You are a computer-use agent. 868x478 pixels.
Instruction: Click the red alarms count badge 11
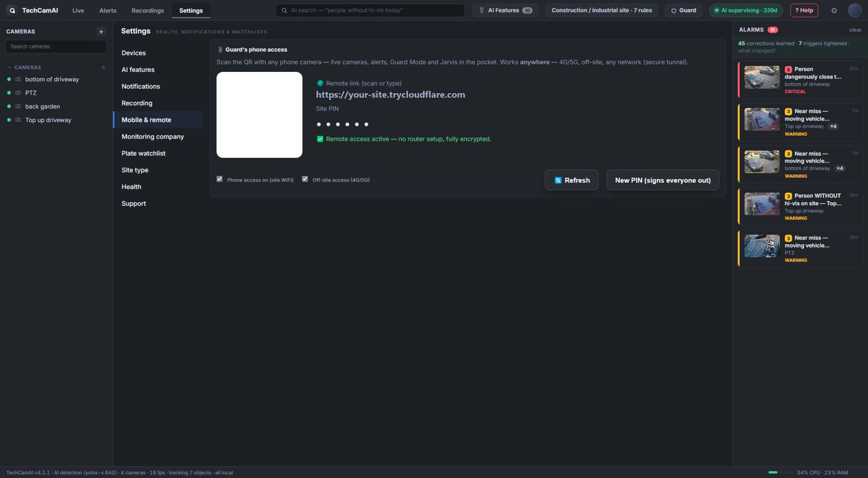pyautogui.click(x=773, y=30)
